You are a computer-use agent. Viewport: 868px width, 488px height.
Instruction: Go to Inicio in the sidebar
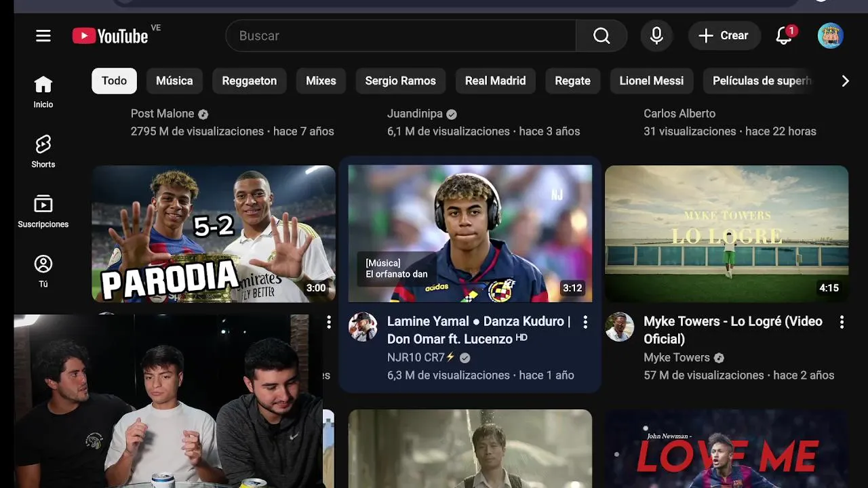[x=43, y=92]
